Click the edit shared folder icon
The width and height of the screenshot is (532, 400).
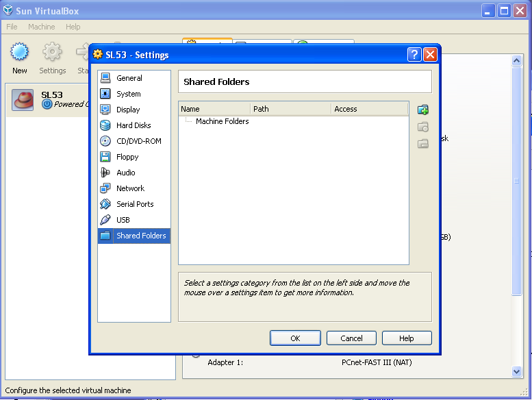click(422, 127)
